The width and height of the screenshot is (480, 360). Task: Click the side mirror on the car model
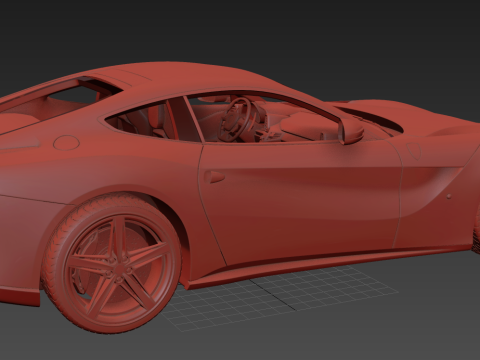tap(351, 132)
